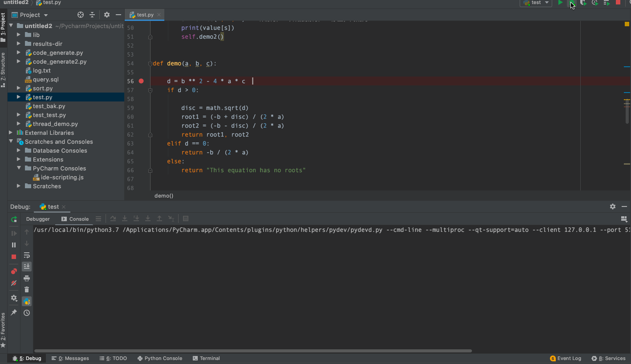Click the Step Out icon
Viewport: 631px width, 364px height.
pos(159,219)
